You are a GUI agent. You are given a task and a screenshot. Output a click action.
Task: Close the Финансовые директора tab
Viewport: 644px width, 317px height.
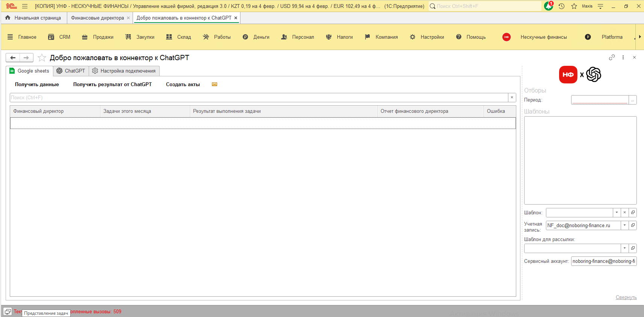(128, 18)
